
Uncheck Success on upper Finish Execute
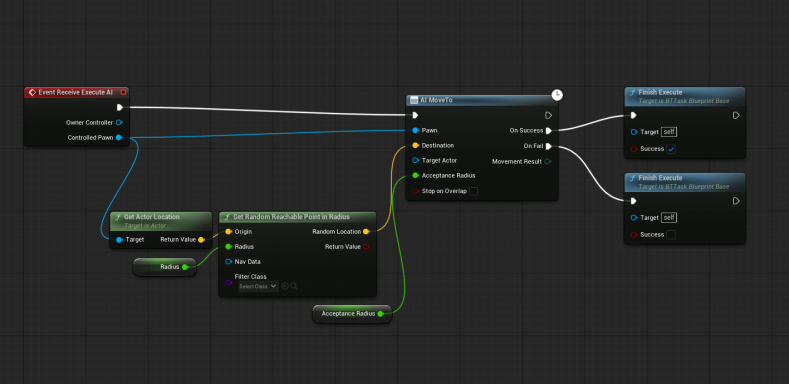tap(671, 149)
